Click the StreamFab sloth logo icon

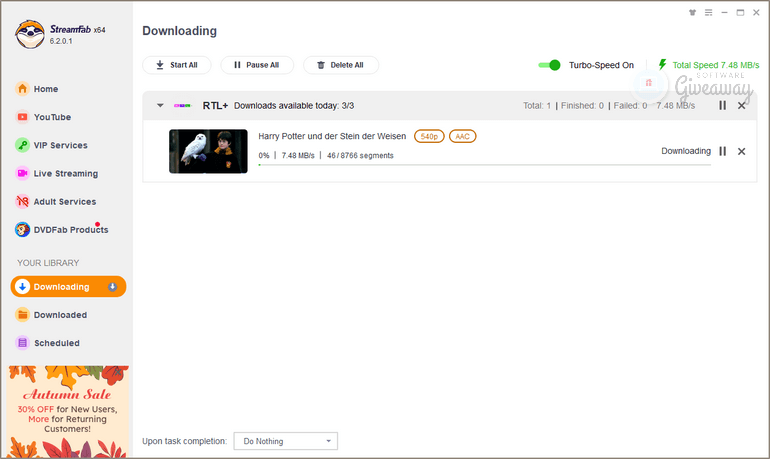point(32,35)
